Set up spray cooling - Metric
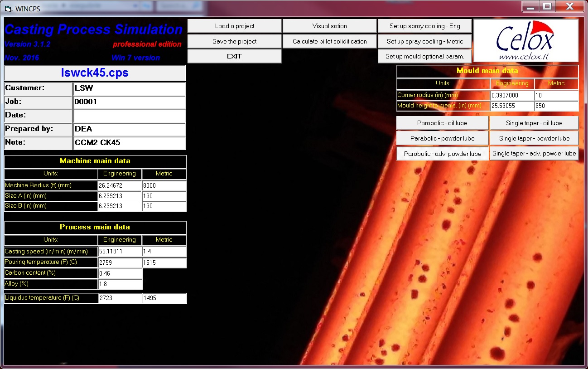 point(424,41)
